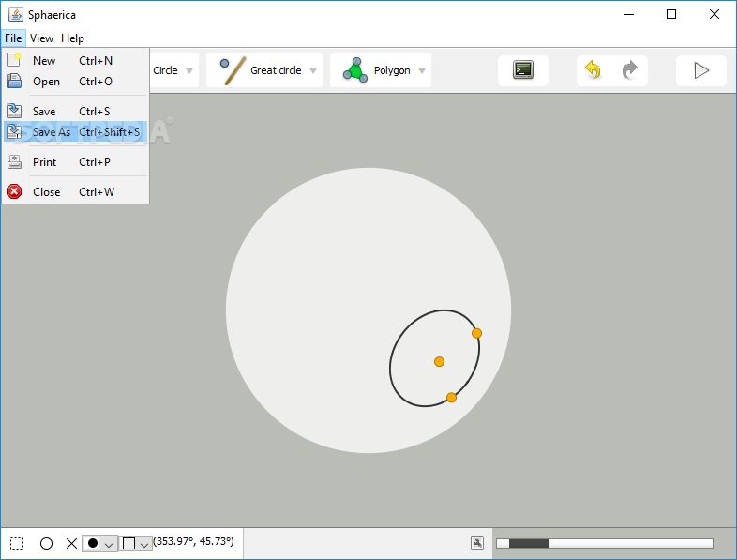Image resolution: width=737 pixels, height=560 pixels.
Task: Select the circle shape tool in status bar
Action: click(46, 543)
